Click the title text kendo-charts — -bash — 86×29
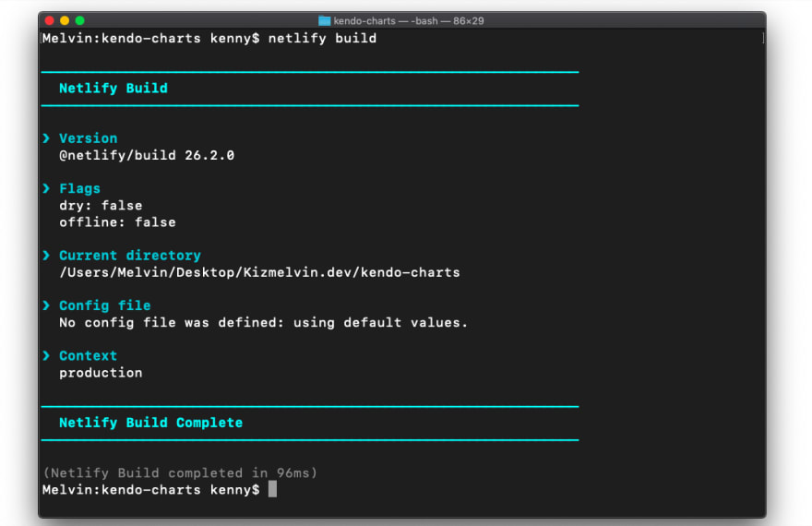 coord(409,21)
